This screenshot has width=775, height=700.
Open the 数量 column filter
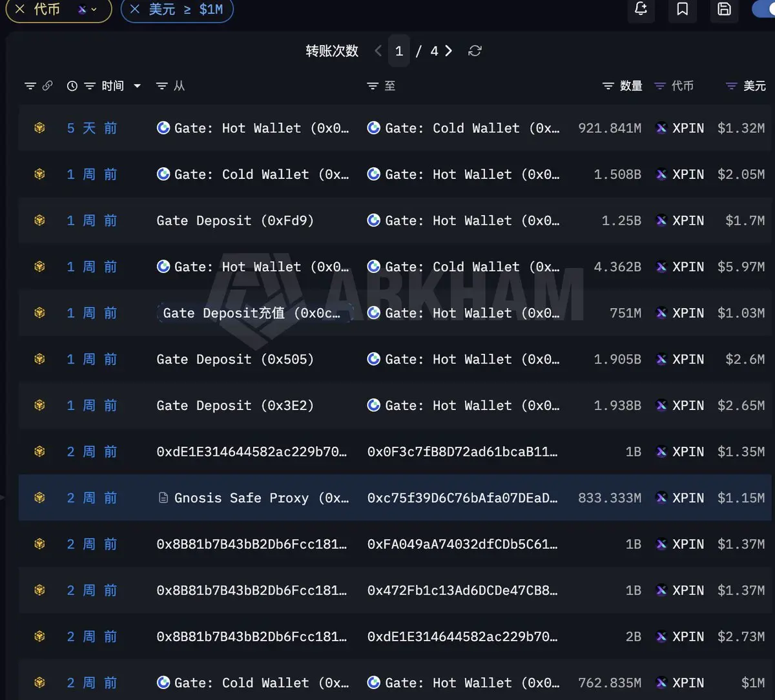(x=608, y=86)
